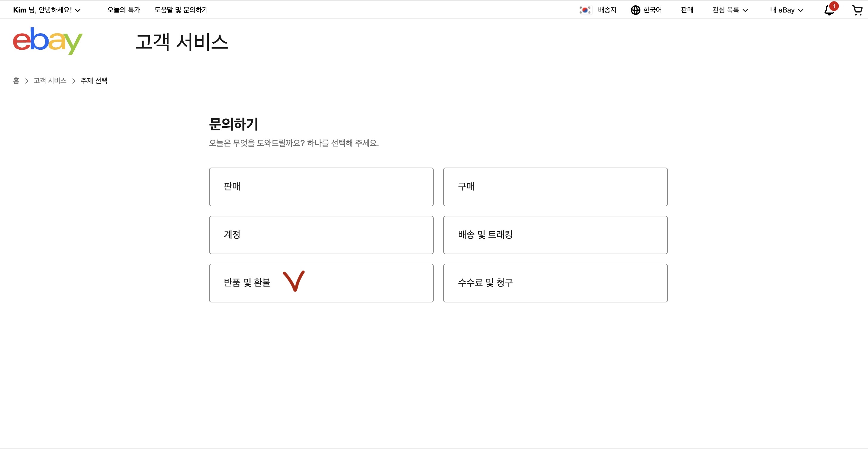The image size is (868, 456).
Task: Open 오늘의 특가 in top menu
Action: point(124,10)
